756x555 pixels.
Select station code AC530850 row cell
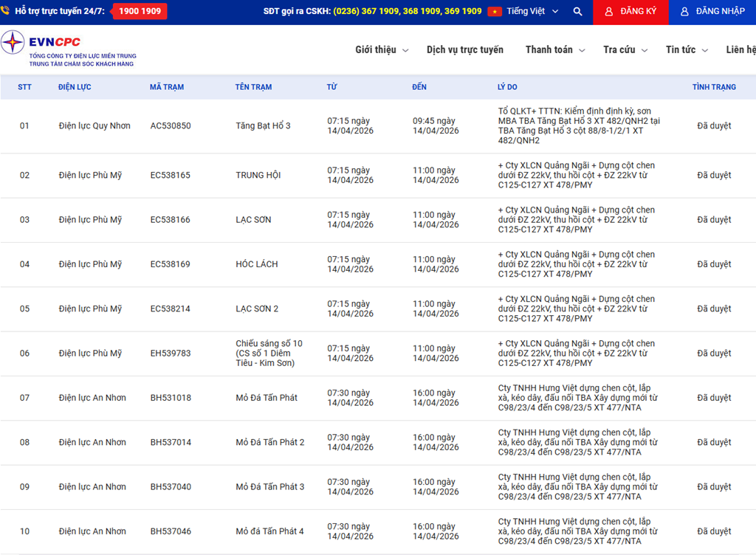170,126
